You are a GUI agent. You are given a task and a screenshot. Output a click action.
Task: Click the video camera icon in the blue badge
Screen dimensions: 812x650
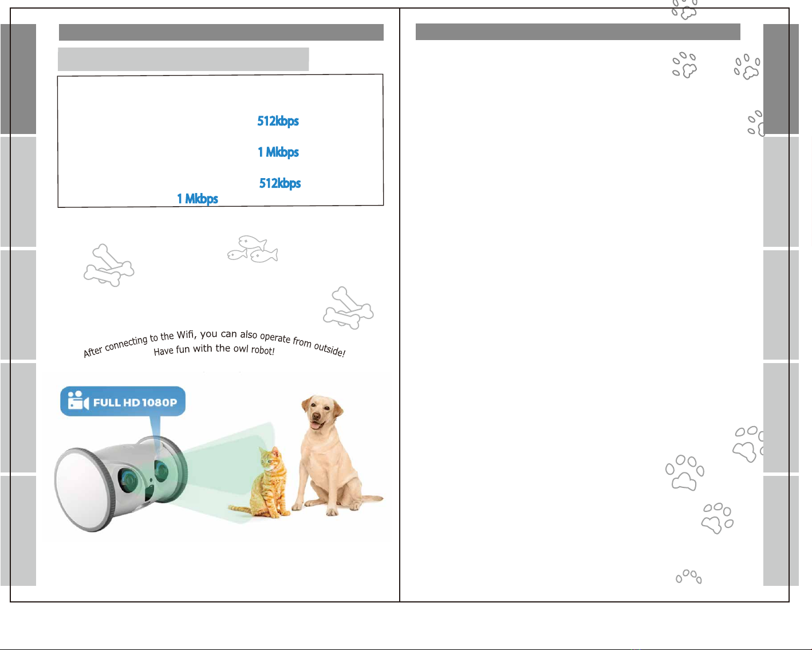[x=78, y=400]
